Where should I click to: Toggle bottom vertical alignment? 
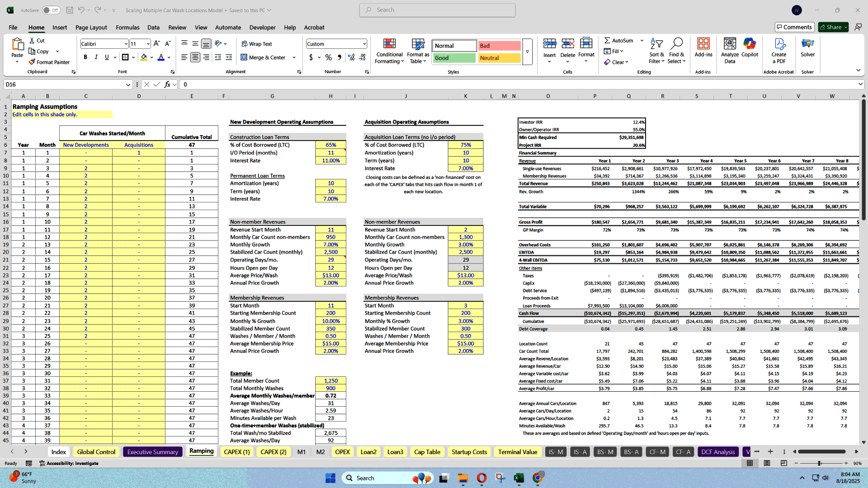point(206,43)
